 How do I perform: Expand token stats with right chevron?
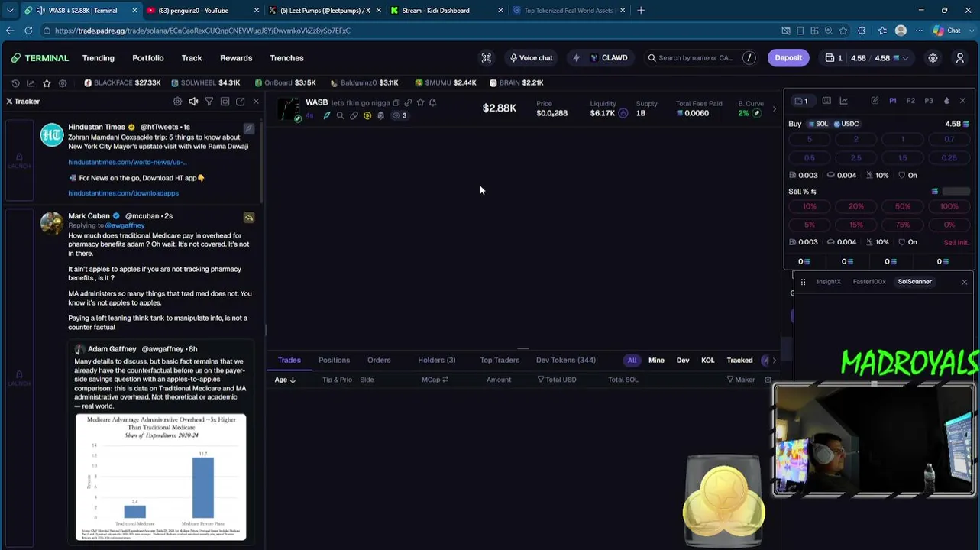pos(774,109)
